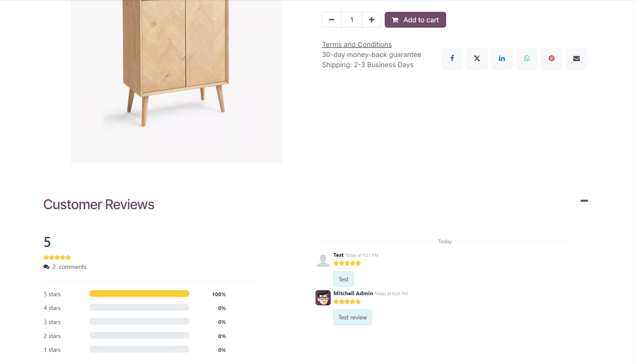Collapse the Customer Reviews section
637x364 pixels.
[x=584, y=201]
